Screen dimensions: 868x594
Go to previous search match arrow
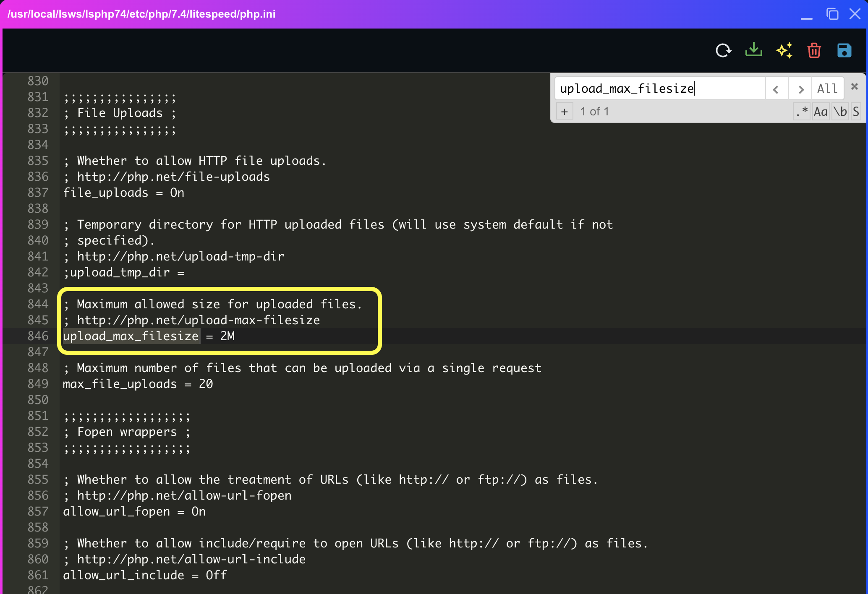point(776,89)
